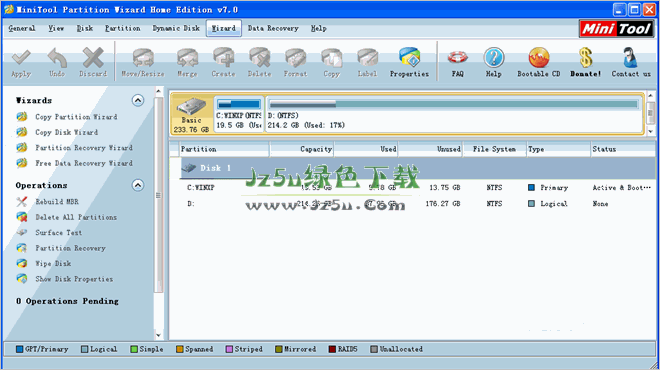Viewport: 660px width, 370px height.
Task: Sort by the Unused column header
Action: (x=431, y=149)
